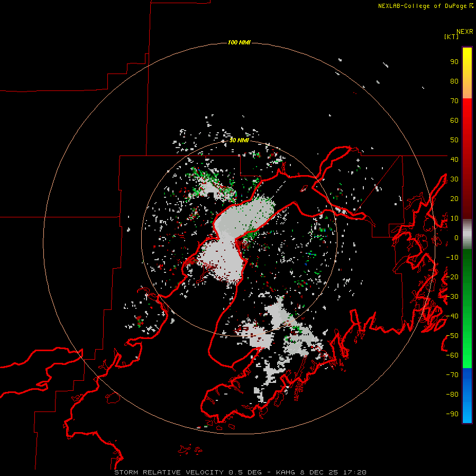Viewport: 476px width, 476px height.
Task: Click the -50 value on velocity scale
Action: point(452,336)
